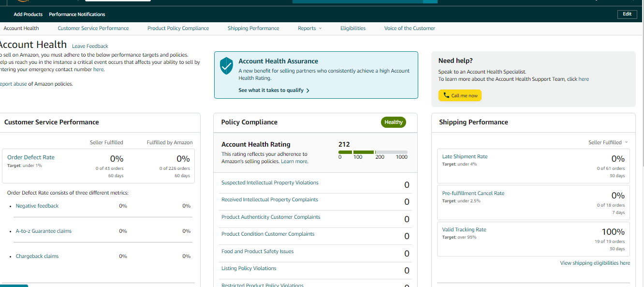644x287 pixels.
Task: Click the Account Health Assurance shield icon
Action: coord(226,66)
